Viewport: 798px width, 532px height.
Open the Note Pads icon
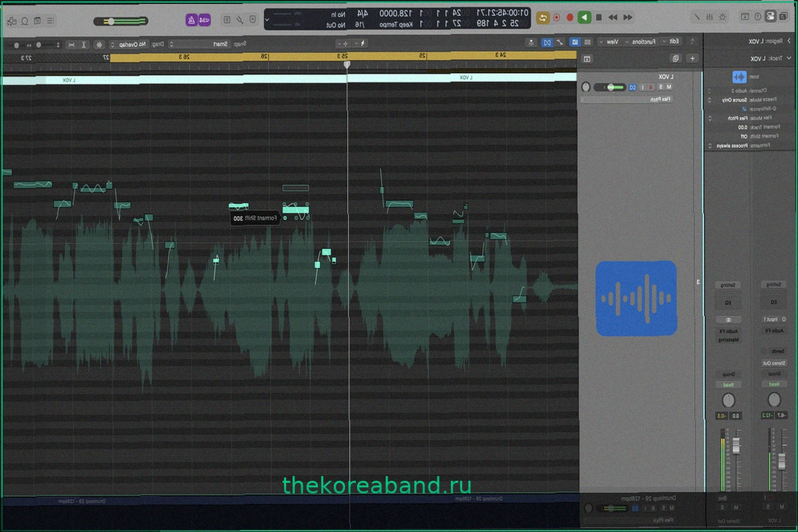click(x=37, y=21)
